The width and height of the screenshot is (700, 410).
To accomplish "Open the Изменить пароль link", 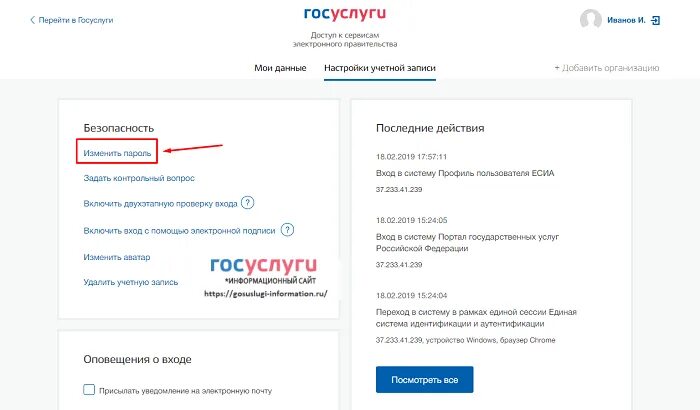I will tap(117, 153).
